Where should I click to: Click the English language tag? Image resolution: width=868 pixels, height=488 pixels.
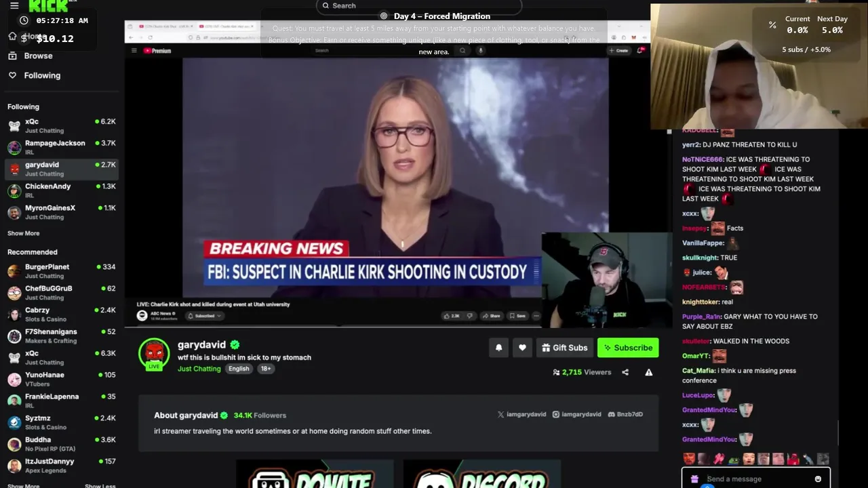(x=239, y=369)
